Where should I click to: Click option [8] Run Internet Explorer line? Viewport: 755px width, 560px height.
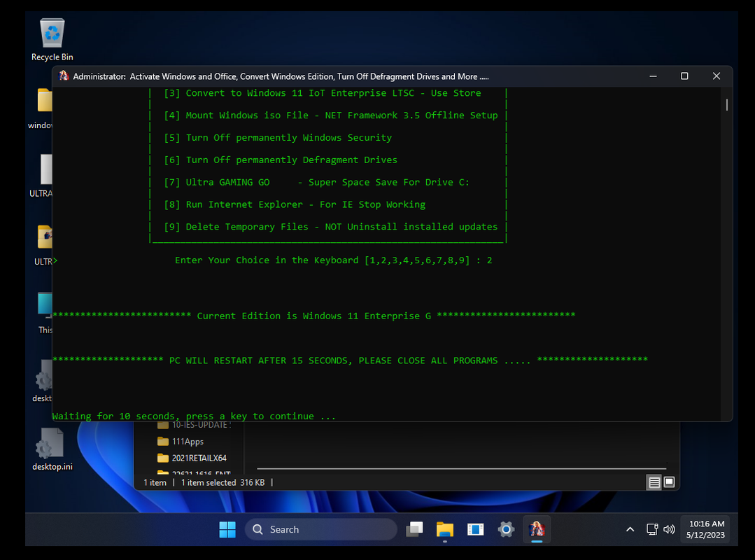pos(295,204)
